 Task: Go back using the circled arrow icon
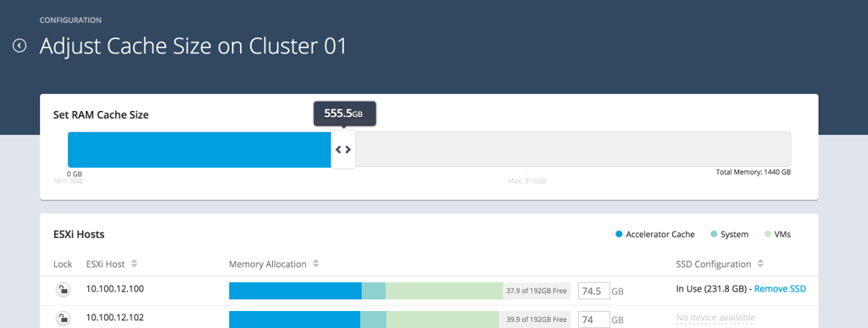pyautogui.click(x=19, y=46)
